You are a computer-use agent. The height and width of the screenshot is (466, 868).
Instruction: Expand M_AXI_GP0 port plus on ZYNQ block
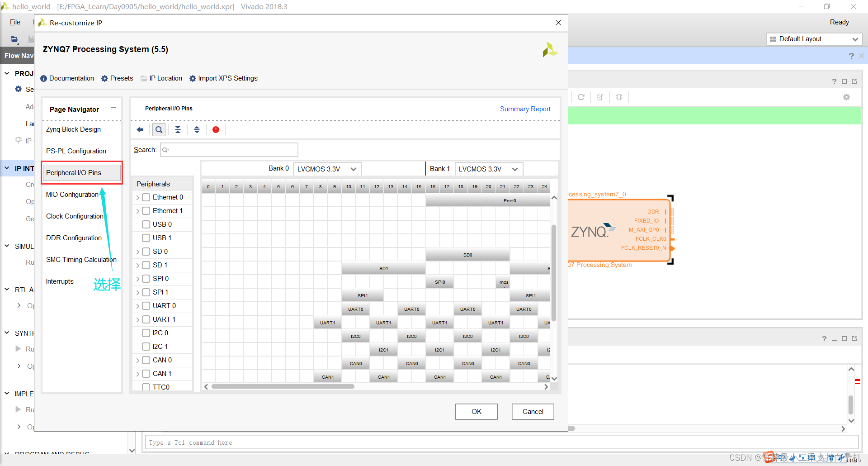point(665,230)
